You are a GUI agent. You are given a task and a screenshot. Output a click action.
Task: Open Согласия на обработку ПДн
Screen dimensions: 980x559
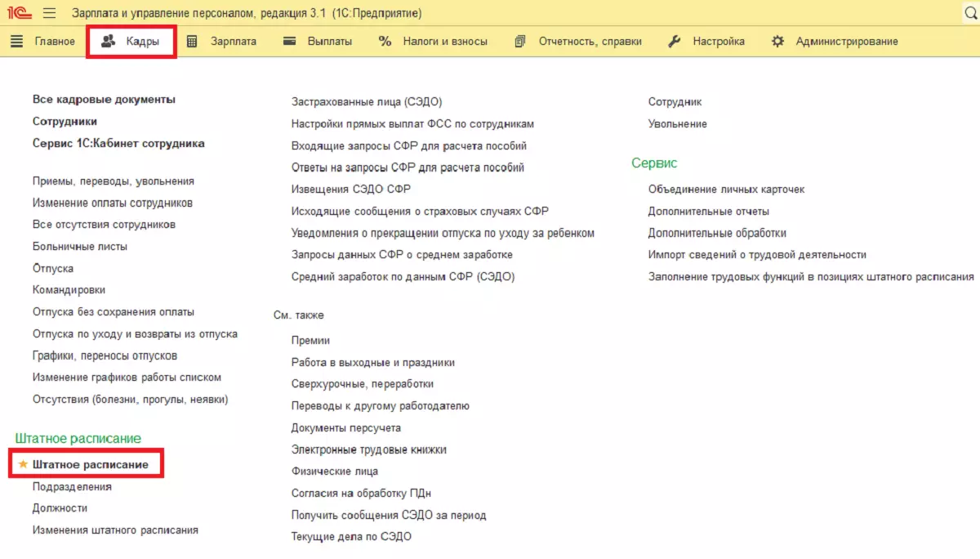click(x=361, y=493)
